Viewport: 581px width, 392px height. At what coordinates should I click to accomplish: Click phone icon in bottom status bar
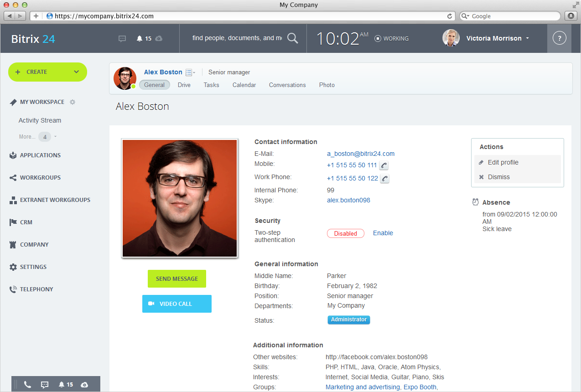(27, 385)
